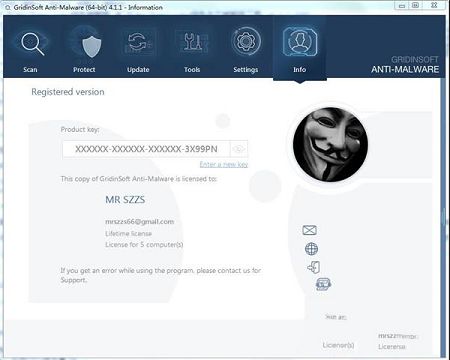Go to the Tools tab
Screen dimensions: 450x360
(x=192, y=50)
